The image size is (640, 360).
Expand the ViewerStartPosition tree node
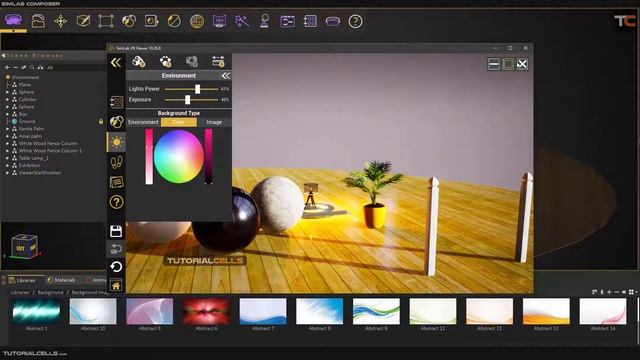click(7, 173)
